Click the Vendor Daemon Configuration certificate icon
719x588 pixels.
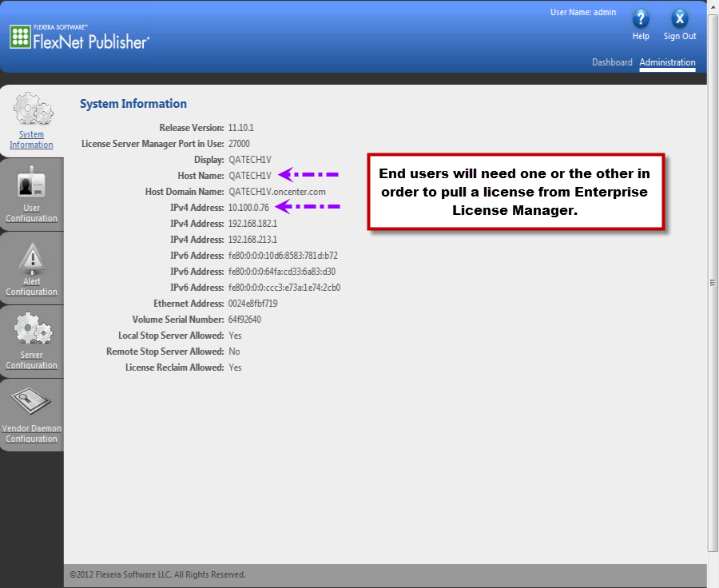click(31, 401)
